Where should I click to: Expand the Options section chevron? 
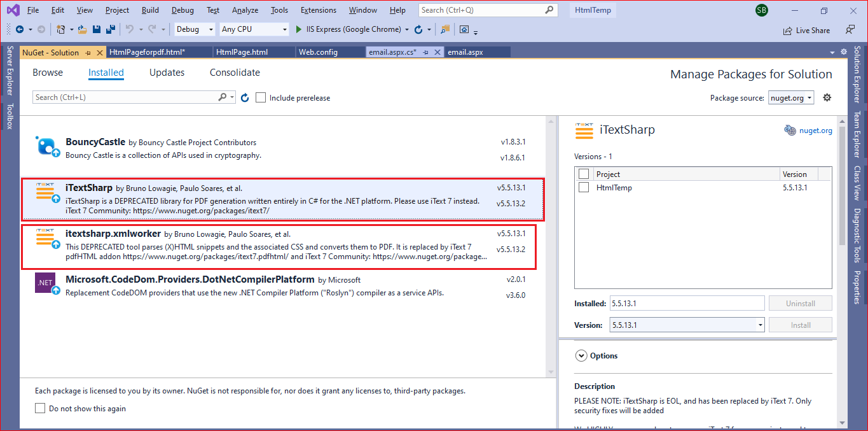581,356
